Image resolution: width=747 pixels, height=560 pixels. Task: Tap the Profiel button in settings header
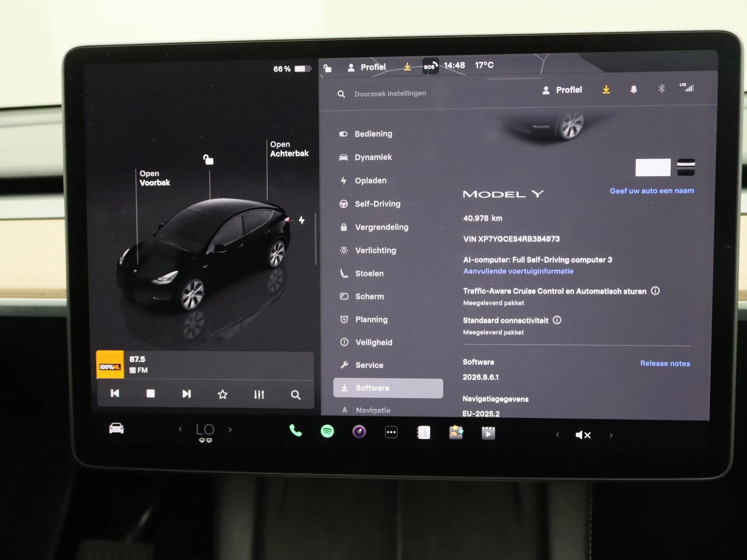point(562,90)
